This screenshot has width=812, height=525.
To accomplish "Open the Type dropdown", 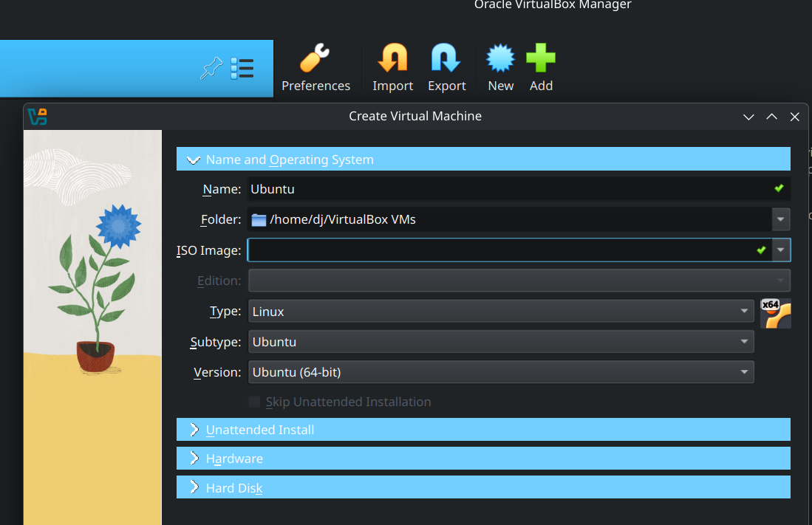I will point(744,311).
